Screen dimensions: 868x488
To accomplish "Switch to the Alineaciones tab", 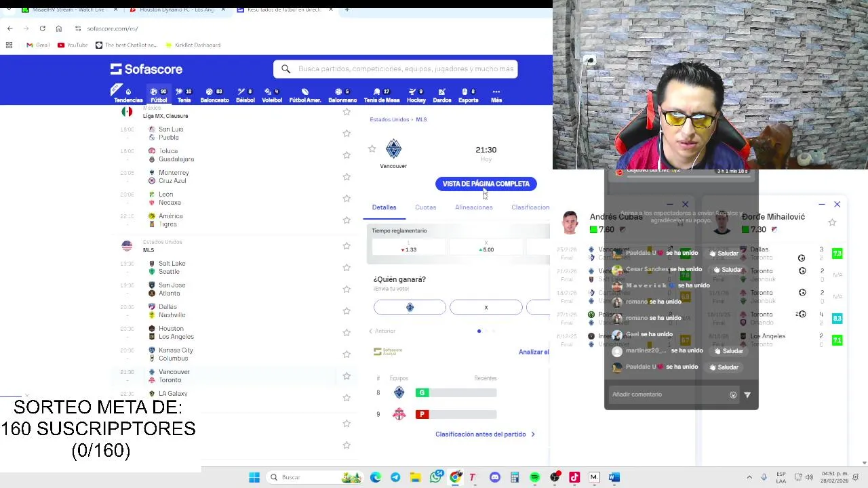I will tap(474, 207).
